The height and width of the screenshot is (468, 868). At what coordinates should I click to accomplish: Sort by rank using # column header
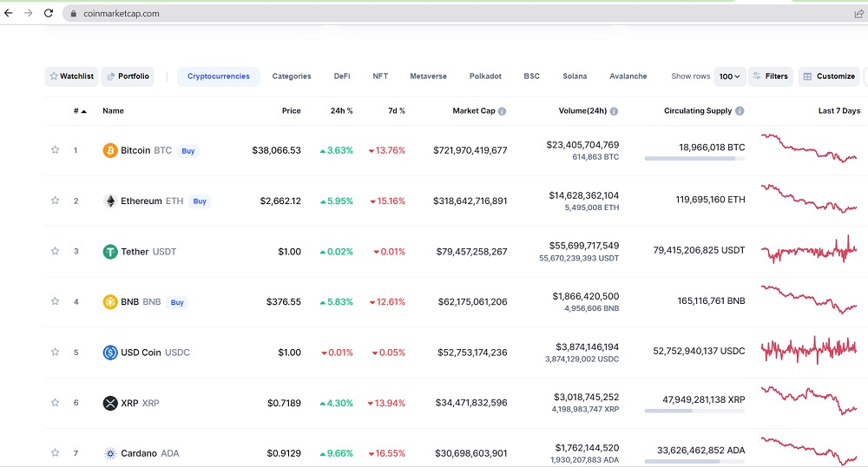click(x=80, y=111)
